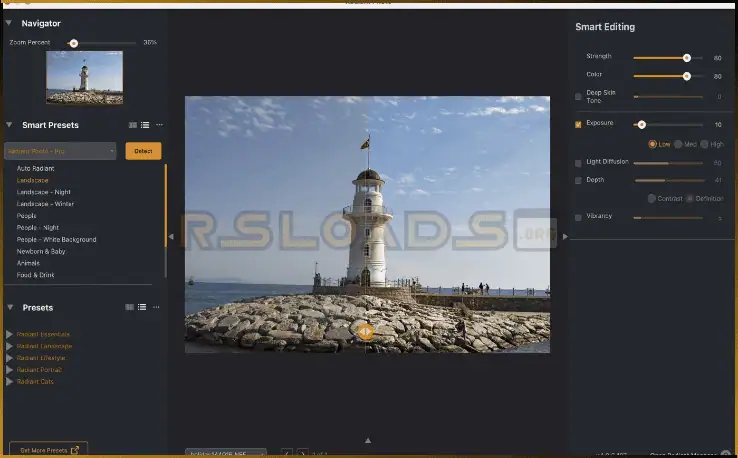Open Smart Presets more options menu
738x458 pixels.
(x=159, y=125)
